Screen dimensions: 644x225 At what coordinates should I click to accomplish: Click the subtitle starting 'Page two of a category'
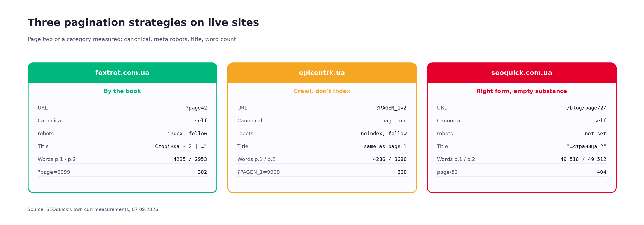(132, 39)
